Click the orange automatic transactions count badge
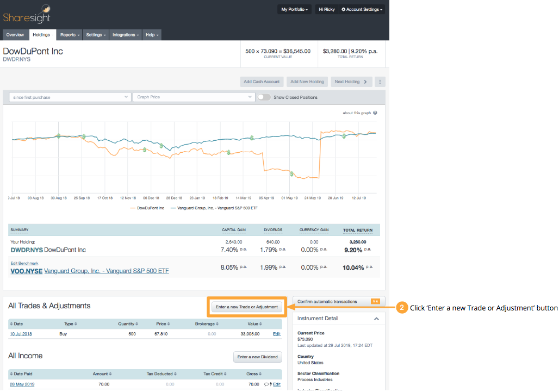 click(x=375, y=302)
